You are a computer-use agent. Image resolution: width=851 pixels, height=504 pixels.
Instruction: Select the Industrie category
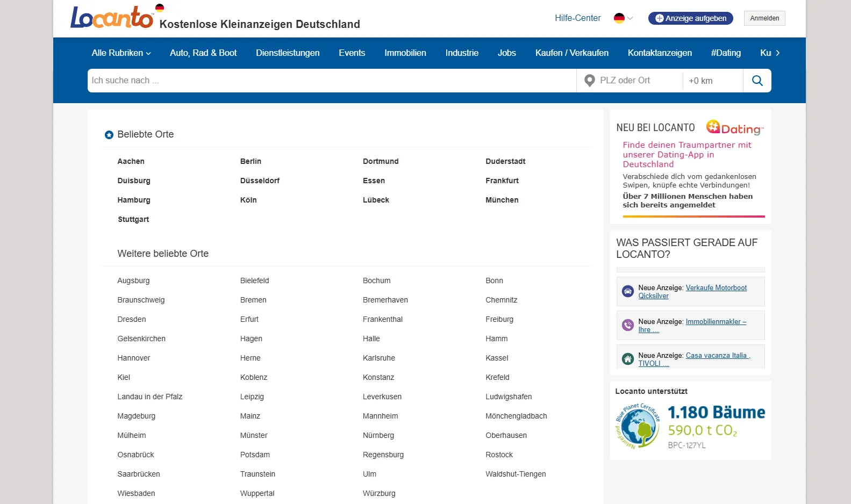click(462, 53)
